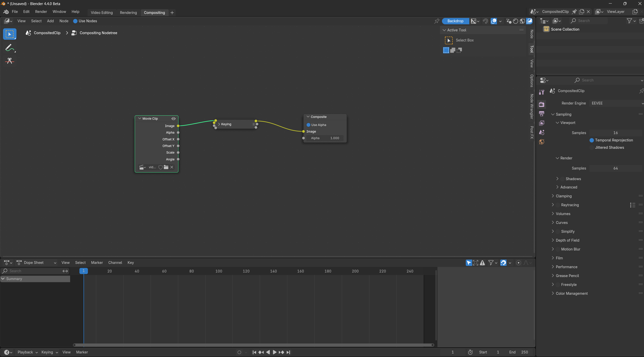This screenshot has height=357, width=644.
Task: Open the Render menu
Action: pos(41,12)
